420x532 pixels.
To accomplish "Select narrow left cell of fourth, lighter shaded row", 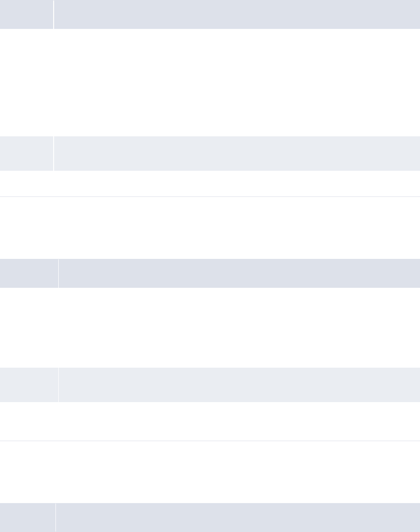I will [29, 385].
